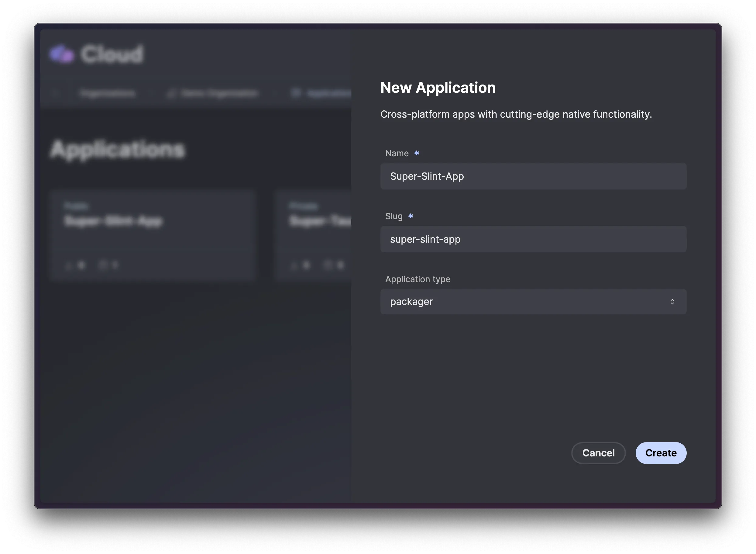The image size is (756, 554).
Task: Open the blurred Super-Slint-App application card
Action: 153,235
